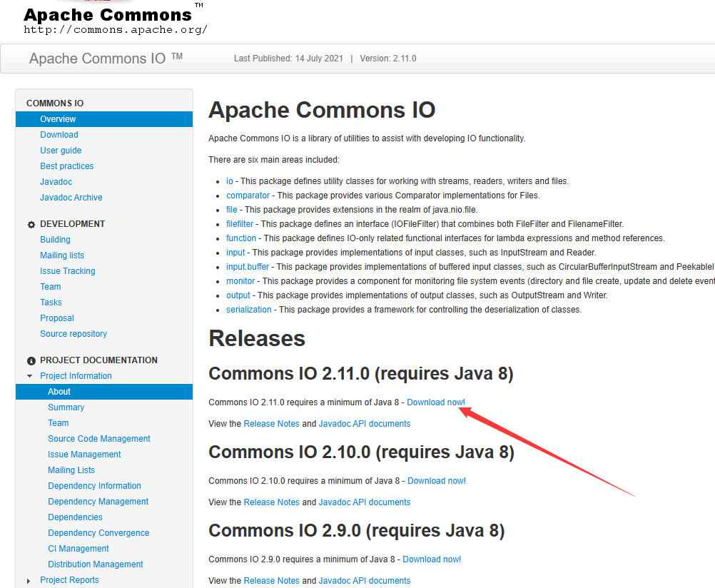Click the input package link
The image size is (715, 588).
coord(235,253)
